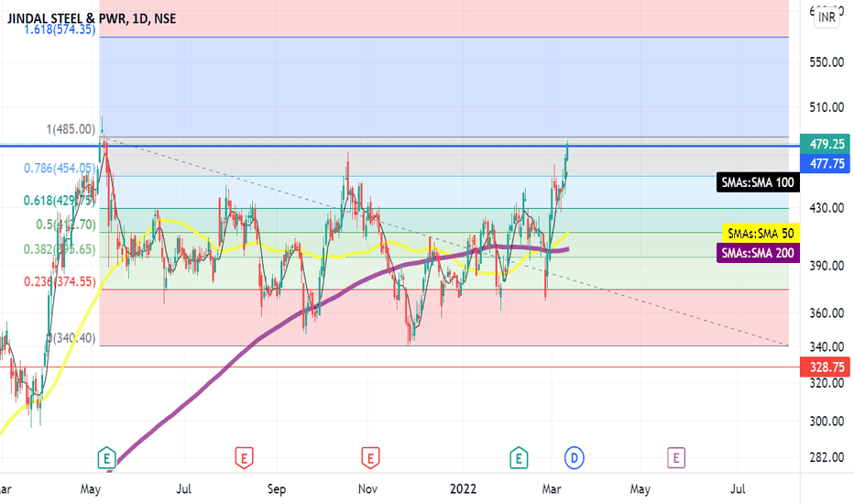Click the 430.00 price axis label
The height and width of the screenshot is (504, 854).
[827, 208]
